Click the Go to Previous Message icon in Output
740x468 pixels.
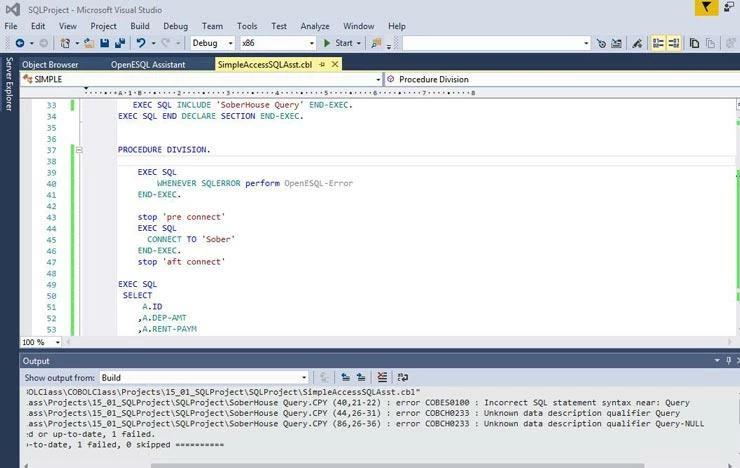(x=345, y=377)
